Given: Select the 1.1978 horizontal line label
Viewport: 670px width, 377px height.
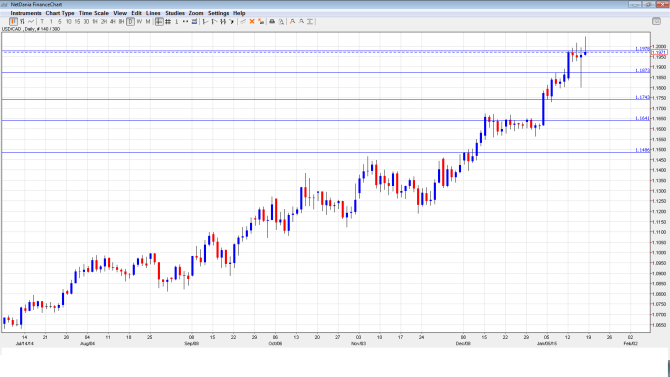Looking at the screenshot, I should point(642,49).
